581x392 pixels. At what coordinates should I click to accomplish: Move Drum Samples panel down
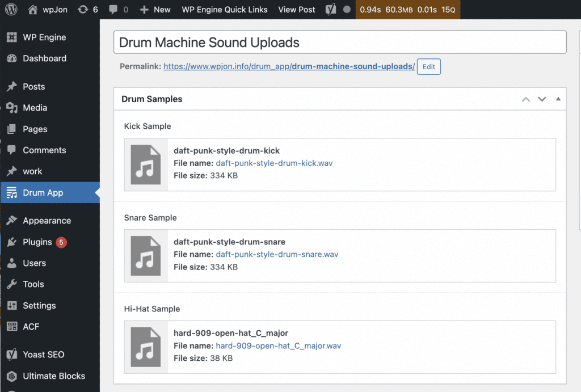tap(542, 99)
